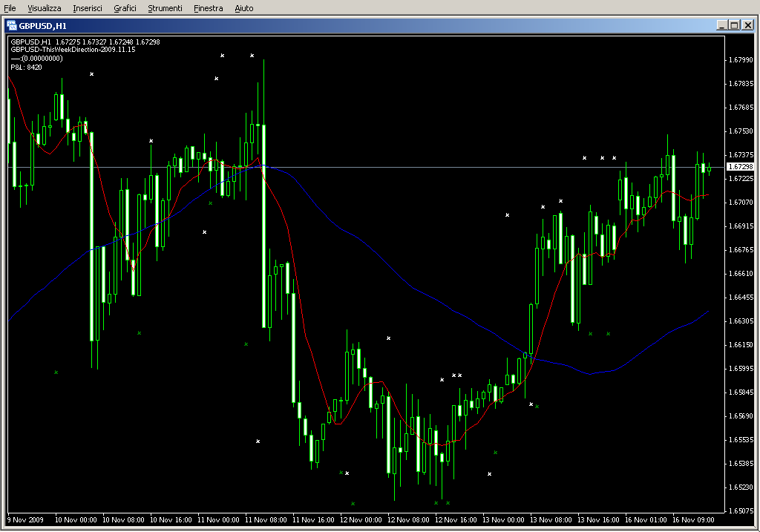This screenshot has height=532, width=760.
Task: Click the 1.66610 price scale label
Action: click(741, 274)
